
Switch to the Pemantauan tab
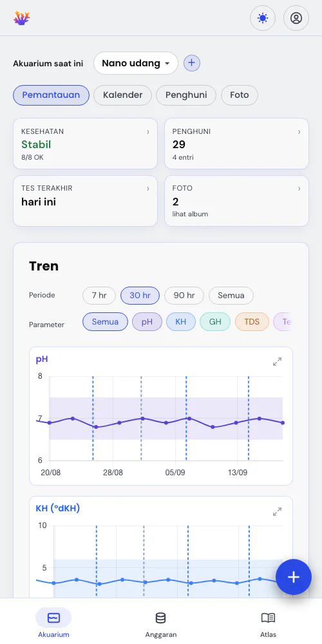click(51, 95)
